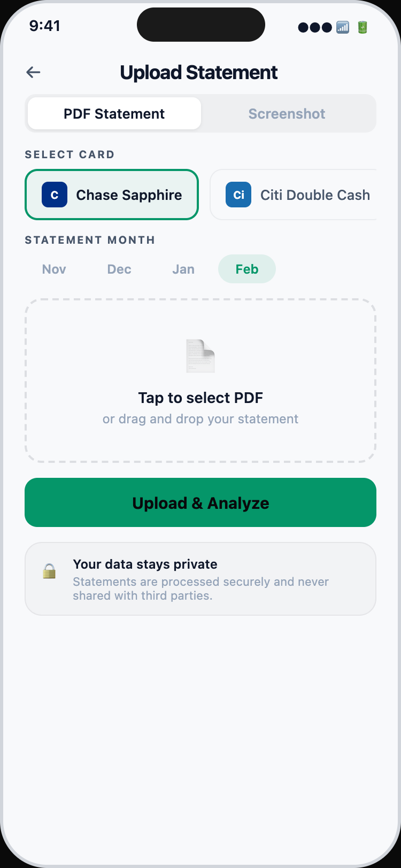This screenshot has height=868, width=401.
Task: Select Nov as statement month
Action: tap(54, 269)
